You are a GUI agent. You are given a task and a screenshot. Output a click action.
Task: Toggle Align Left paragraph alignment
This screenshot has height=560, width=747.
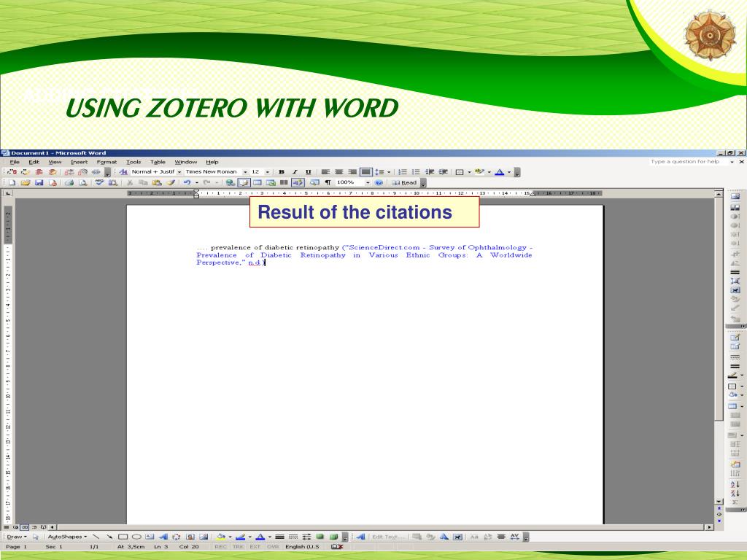pyautogui.click(x=325, y=172)
